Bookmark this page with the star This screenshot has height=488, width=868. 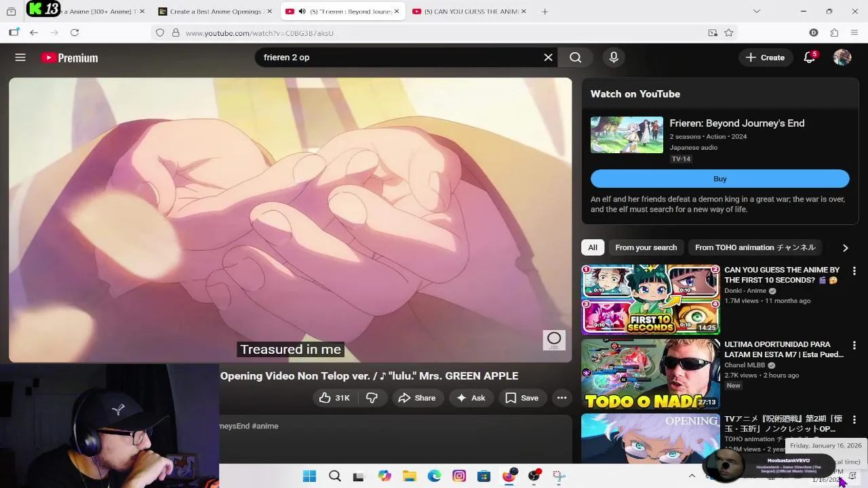pyautogui.click(x=728, y=33)
